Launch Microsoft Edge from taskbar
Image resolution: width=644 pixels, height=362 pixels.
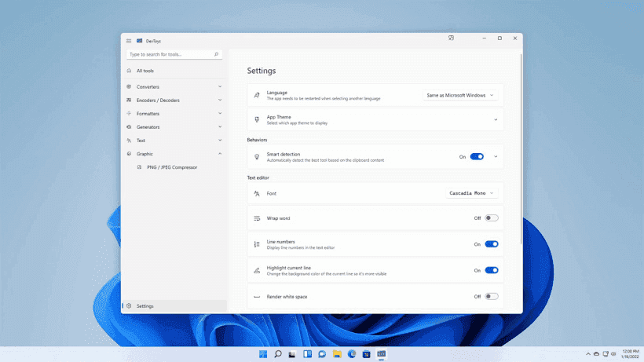(352, 354)
